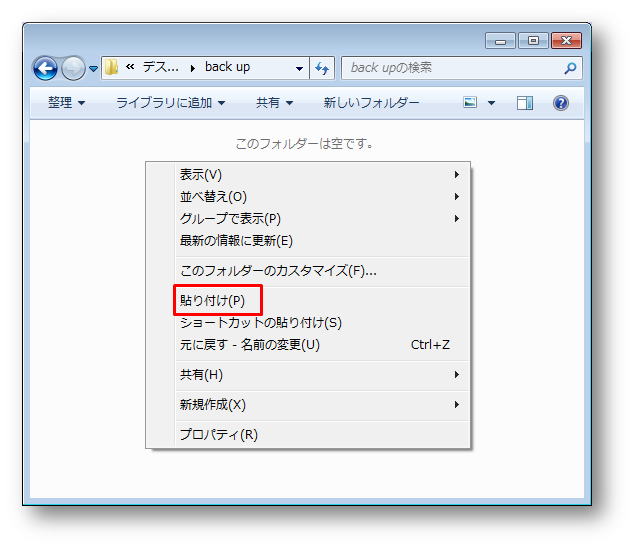The image size is (634, 548).
Task: Click the change view icon
Action: click(x=470, y=102)
